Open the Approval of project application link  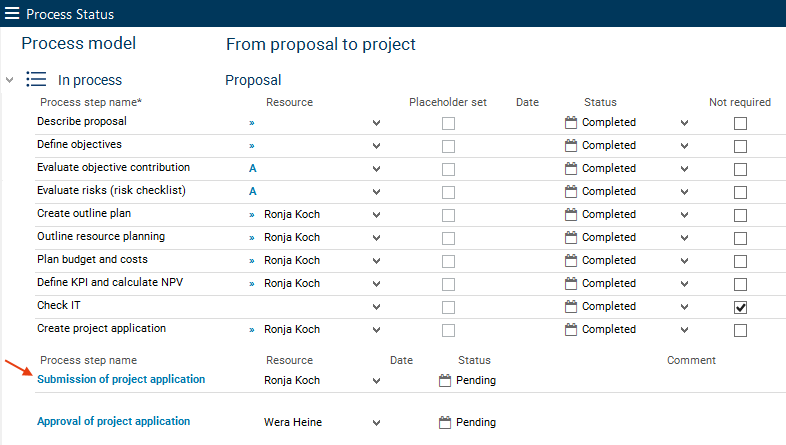point(113,421)
